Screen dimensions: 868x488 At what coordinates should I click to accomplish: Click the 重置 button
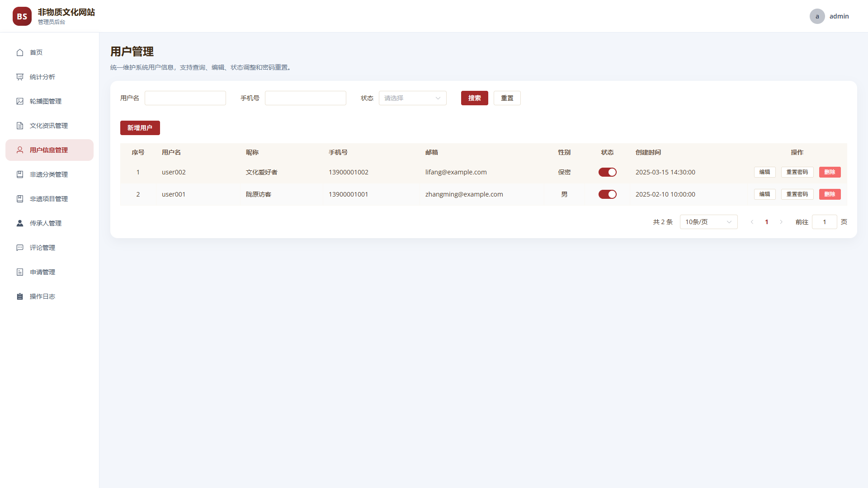pyautogui.click(x=507, y=98)
